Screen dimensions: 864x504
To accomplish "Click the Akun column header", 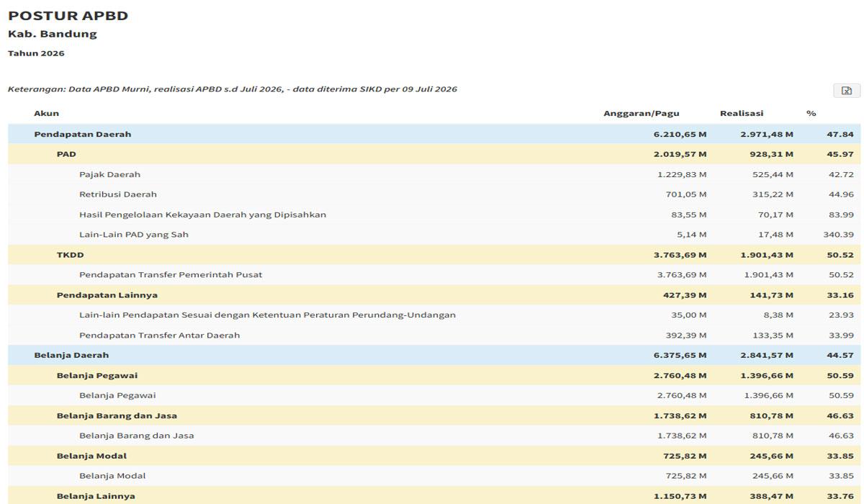I will click(x=47, y=113).
